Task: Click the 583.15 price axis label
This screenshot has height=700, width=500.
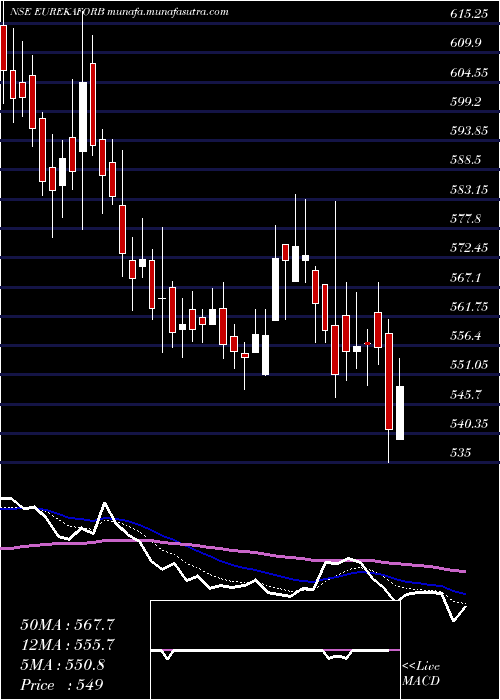Action: (x=469, y=190)
